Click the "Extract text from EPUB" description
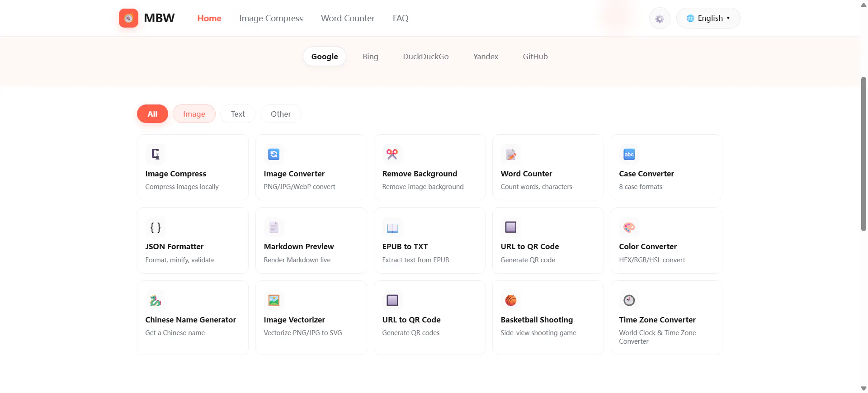Viewport: 868px width, 393px height. click(x=415, y=260)
